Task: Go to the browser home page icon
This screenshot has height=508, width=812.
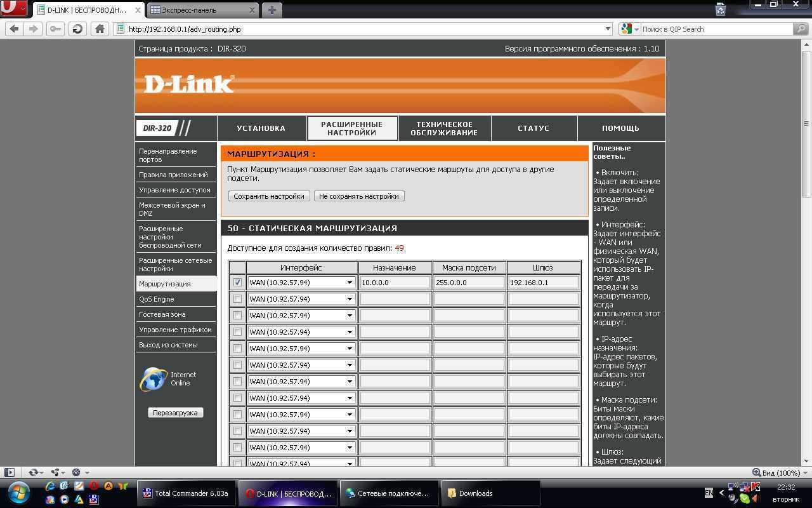Action: tap(100, 29)
